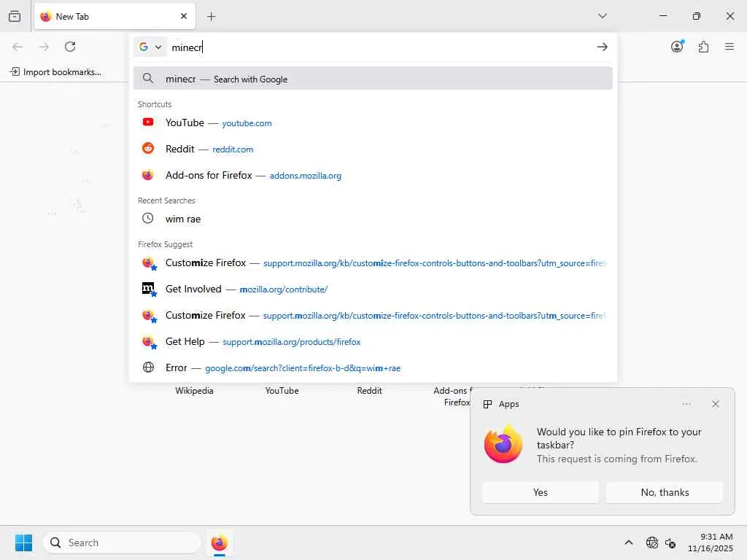Image resolution: width=747 pixels, height=560 pixels.
Task: Open the Windows Start menu
Action: 24,542
